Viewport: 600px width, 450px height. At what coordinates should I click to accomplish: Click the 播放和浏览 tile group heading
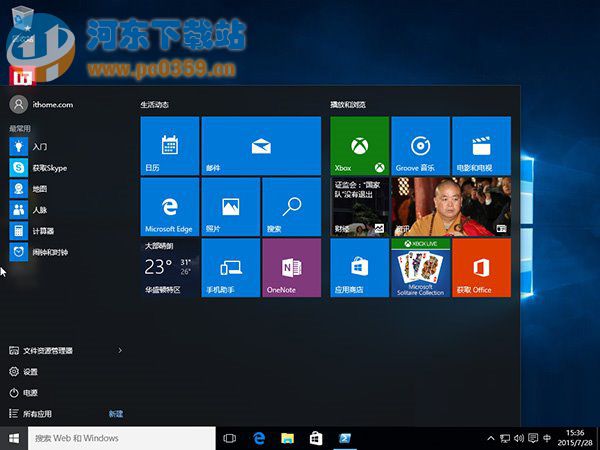[x=348, y=104]
